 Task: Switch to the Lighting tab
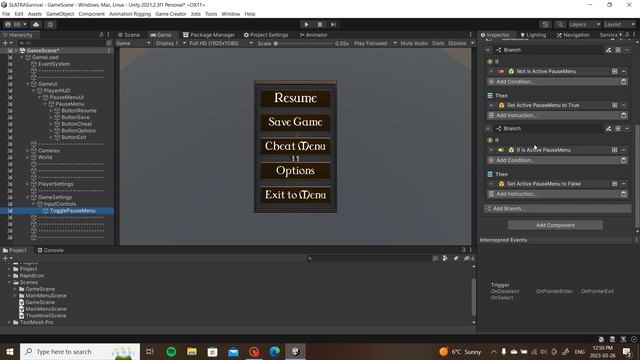pyautogui.click(x=533, y=35)
